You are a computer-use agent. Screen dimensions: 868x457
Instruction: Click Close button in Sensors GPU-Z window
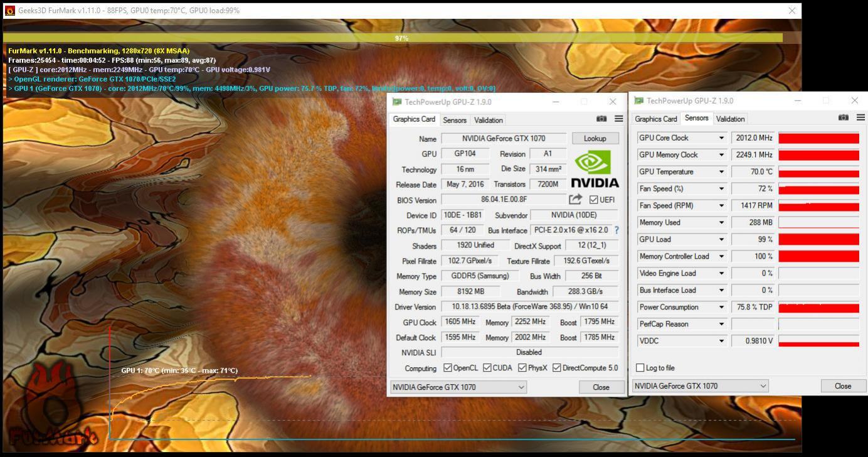tap(843, 385)
